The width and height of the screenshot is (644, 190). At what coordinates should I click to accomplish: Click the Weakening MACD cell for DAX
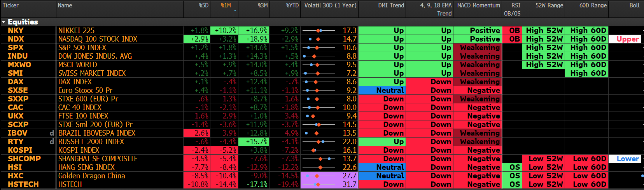pyautogui.click(x=477, y=82)
